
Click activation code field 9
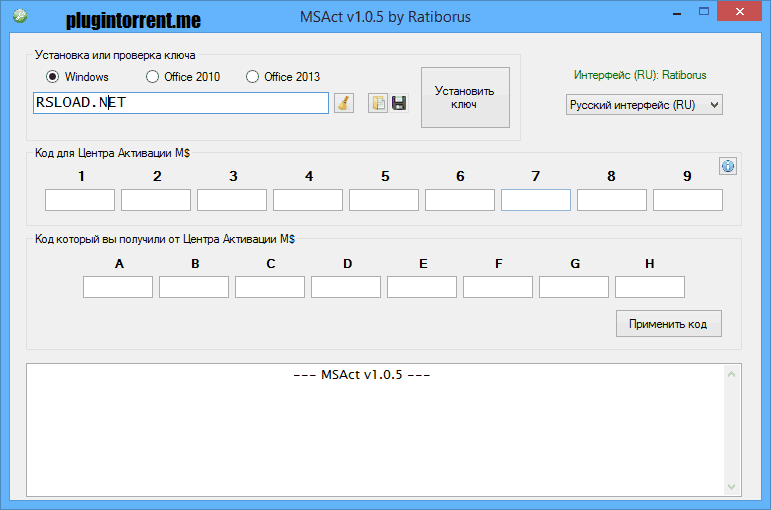click(x=688, y=200)
